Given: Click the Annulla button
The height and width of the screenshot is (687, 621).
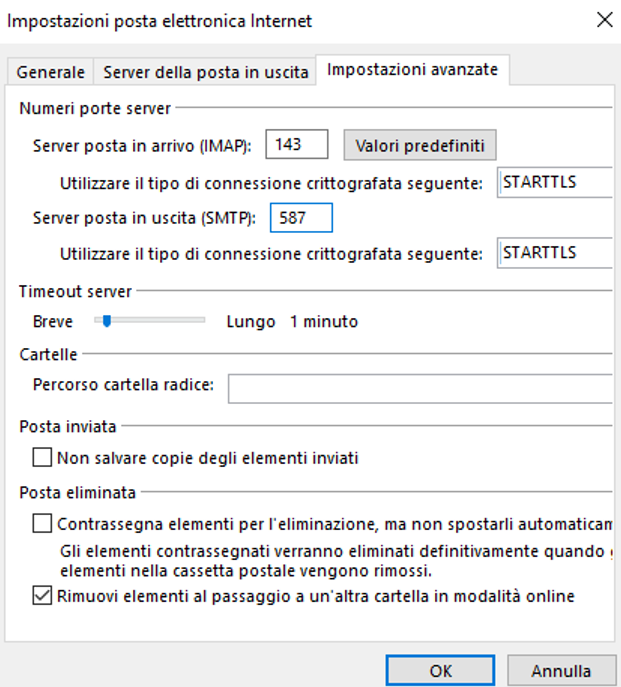Looking at the screenshot, I should point(560,671).
